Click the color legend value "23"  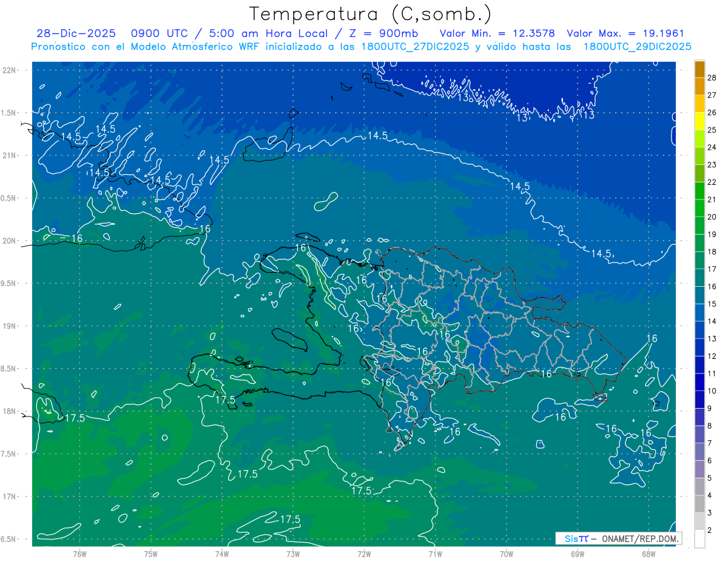pos(712,164)
